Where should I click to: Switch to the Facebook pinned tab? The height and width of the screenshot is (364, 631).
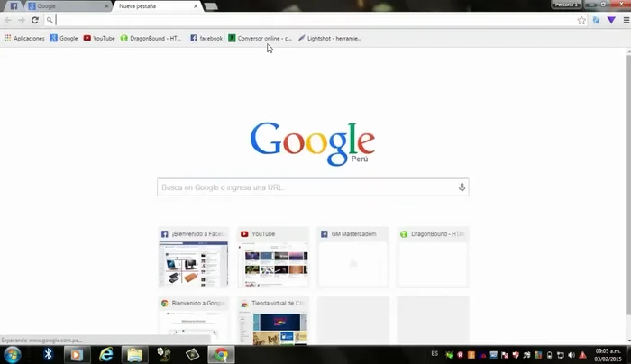(14, 6)
